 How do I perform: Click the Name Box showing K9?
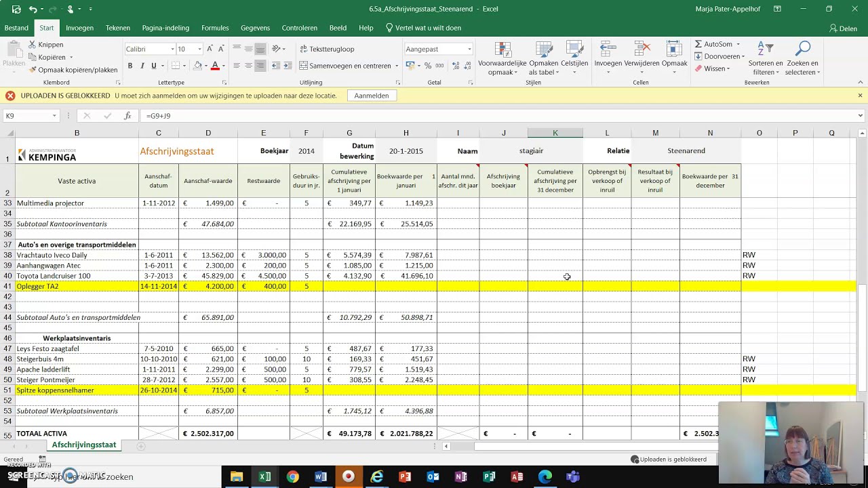[31, 116]
